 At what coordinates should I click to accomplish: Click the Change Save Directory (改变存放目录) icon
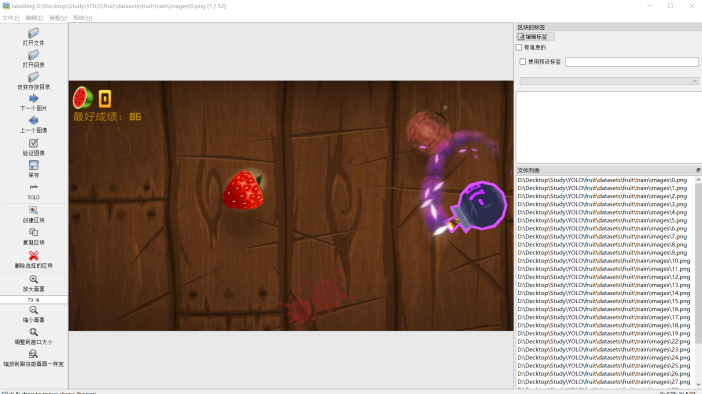coord(34,77)
